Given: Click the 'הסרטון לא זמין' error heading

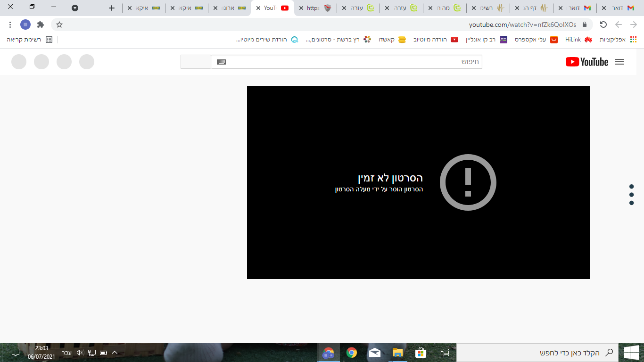Looking at the screenshot, I should click(x=390, y=178).
